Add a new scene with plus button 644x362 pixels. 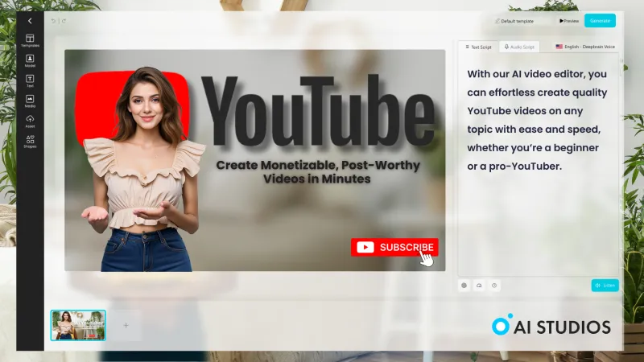pos(126,325)
